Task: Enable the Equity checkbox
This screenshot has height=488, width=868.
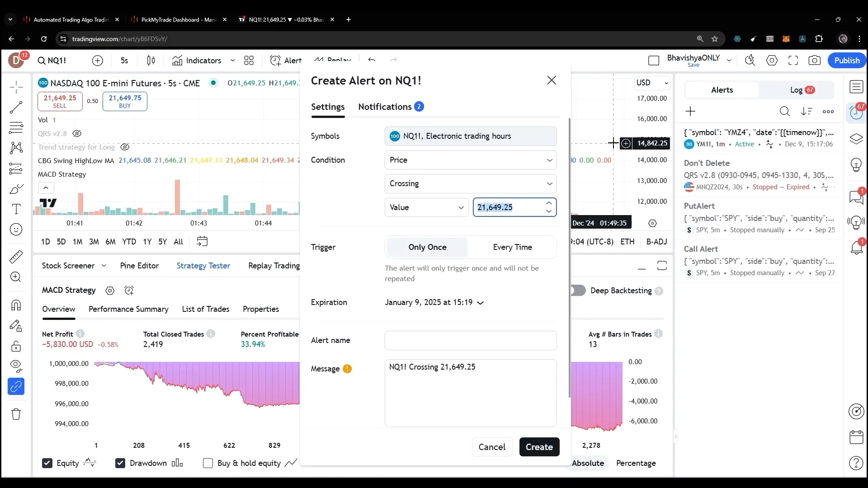Action: 47,464
